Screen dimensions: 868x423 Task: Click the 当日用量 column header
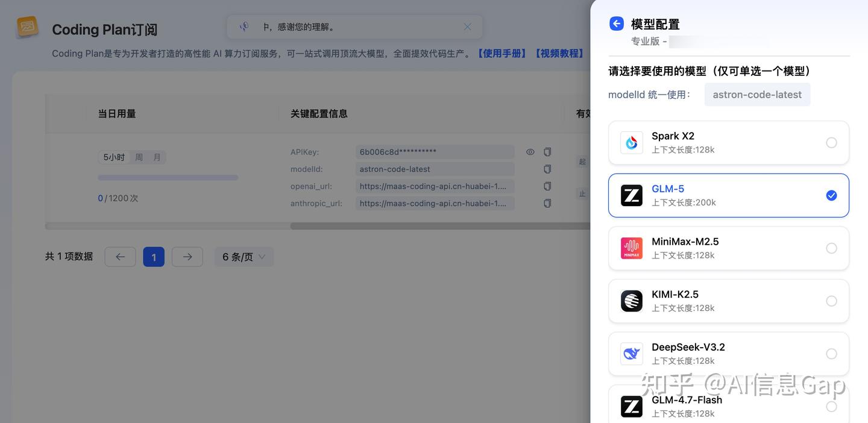(x=117, y=113)
